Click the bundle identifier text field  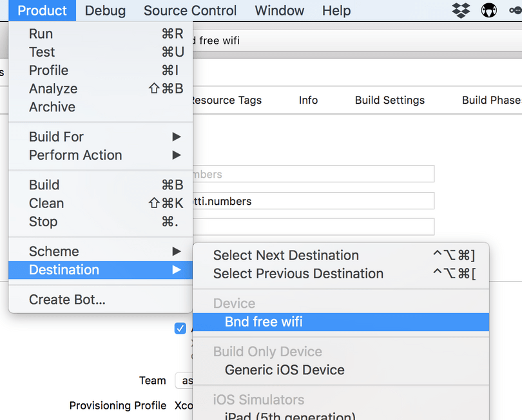coord(322,201)
